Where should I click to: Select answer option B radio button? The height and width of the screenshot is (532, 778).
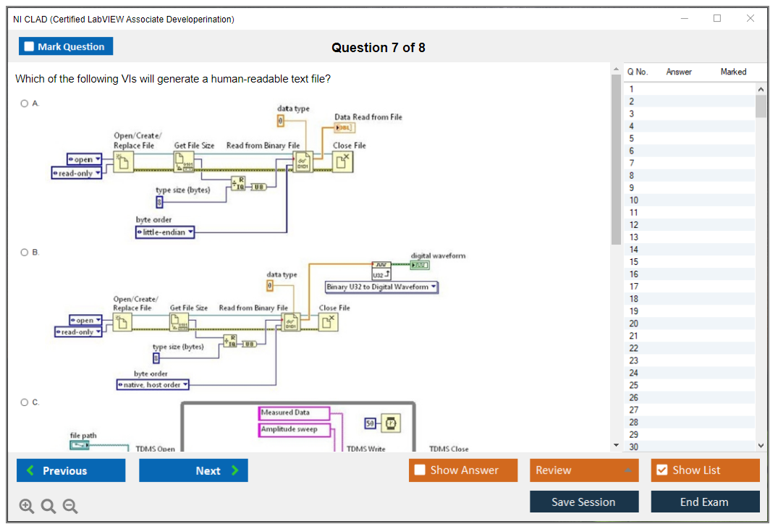coord(25,252)
